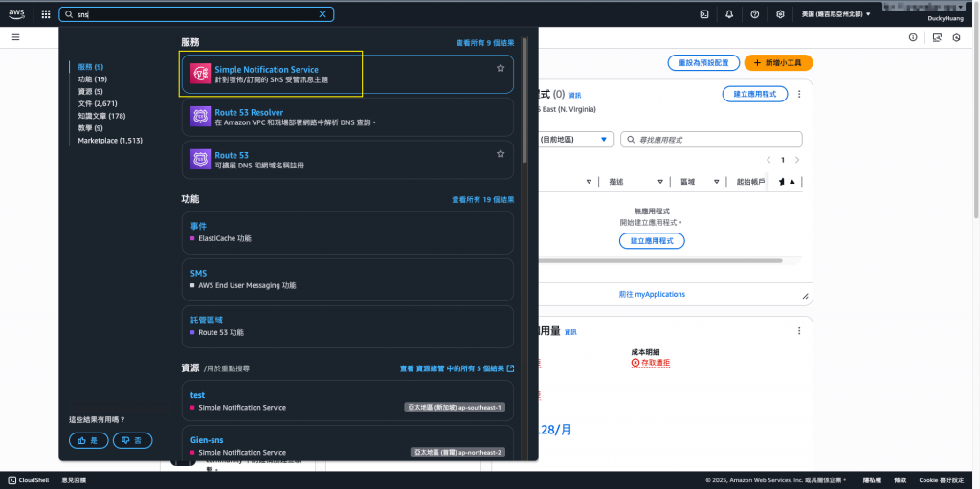Click the Route 53 Resolver icon
The width and height of the screenshot is (980, 489).
coord(200,117)
